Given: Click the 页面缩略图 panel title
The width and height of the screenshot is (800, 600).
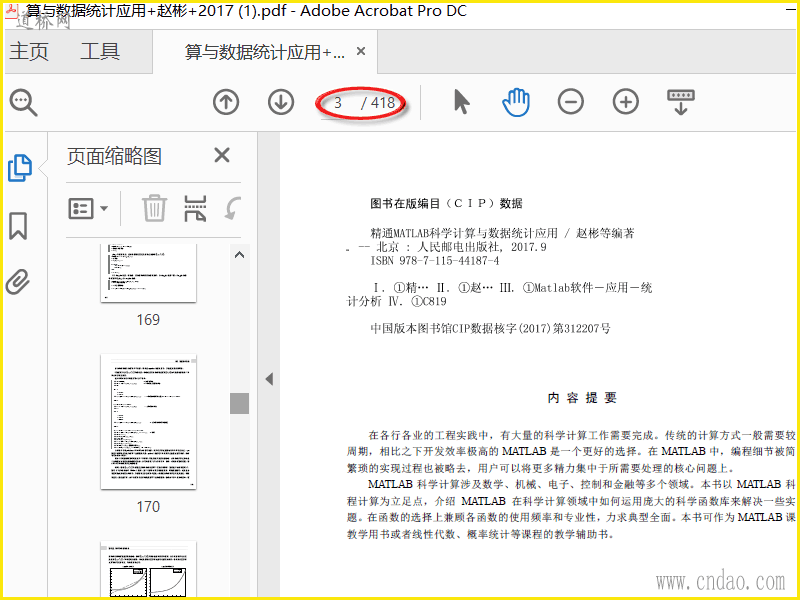Looking at the screenshot, I should 114,156.
